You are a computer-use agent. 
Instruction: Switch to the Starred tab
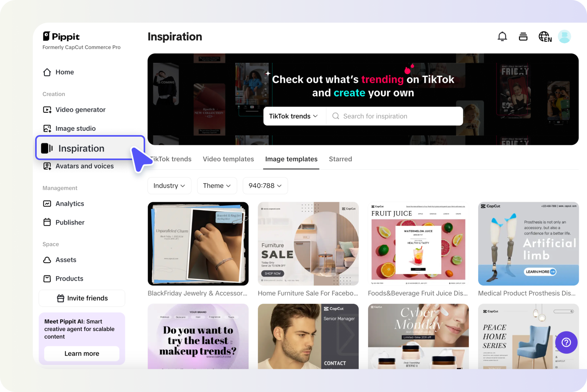click(340, 159)
